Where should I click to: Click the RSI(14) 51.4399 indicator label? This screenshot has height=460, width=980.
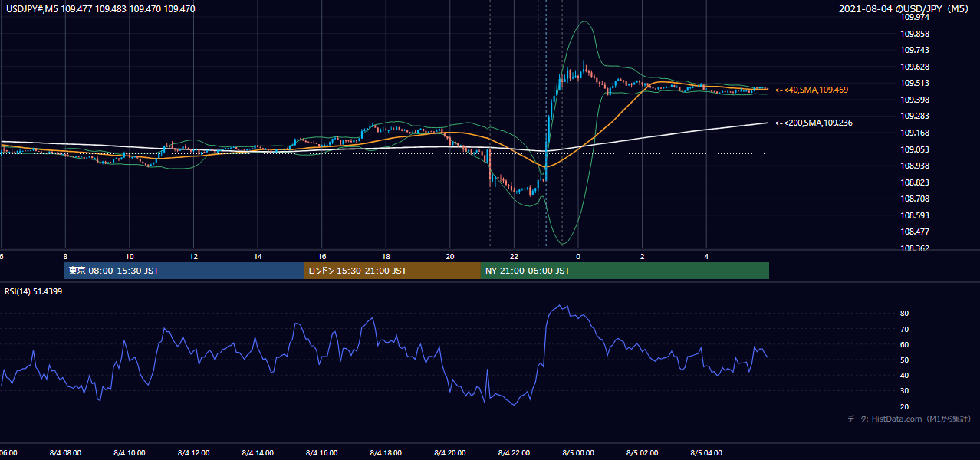point(34,291)
